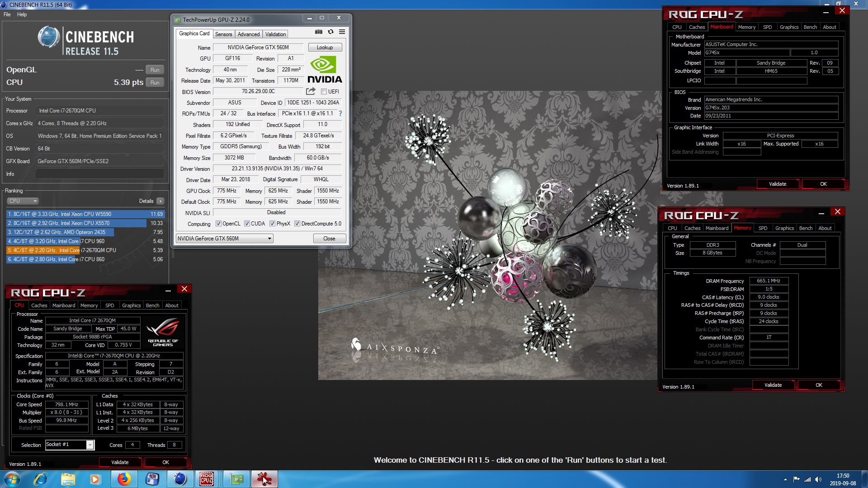Switch to ROG CPU-Z via its taskbar icon
Screen dimensions: 868x488
tap(207, 479)
